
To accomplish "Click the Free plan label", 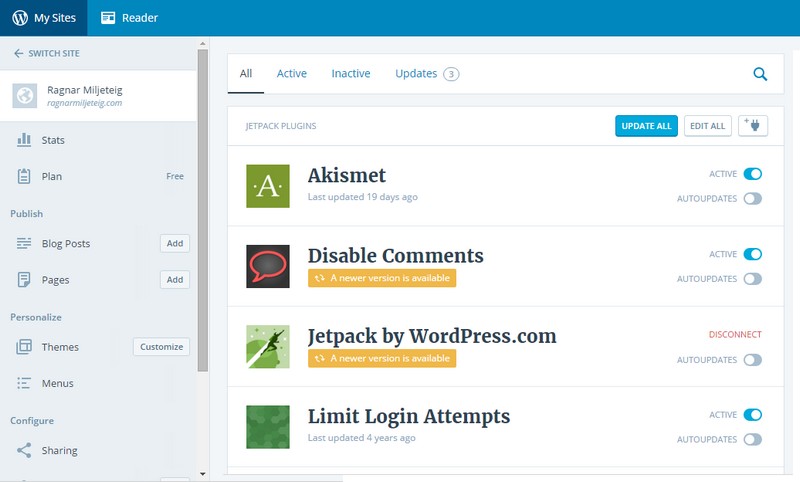I will coord(174,176).
